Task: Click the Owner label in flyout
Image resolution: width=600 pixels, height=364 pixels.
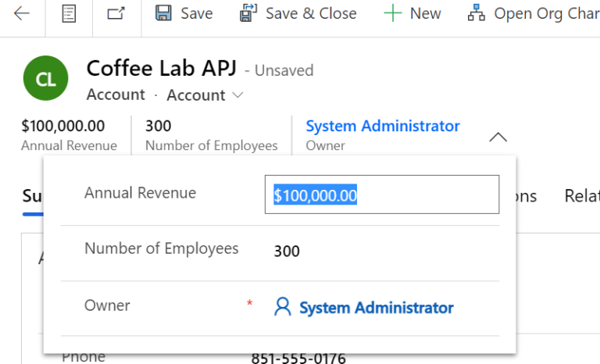Action: [107, 305]
